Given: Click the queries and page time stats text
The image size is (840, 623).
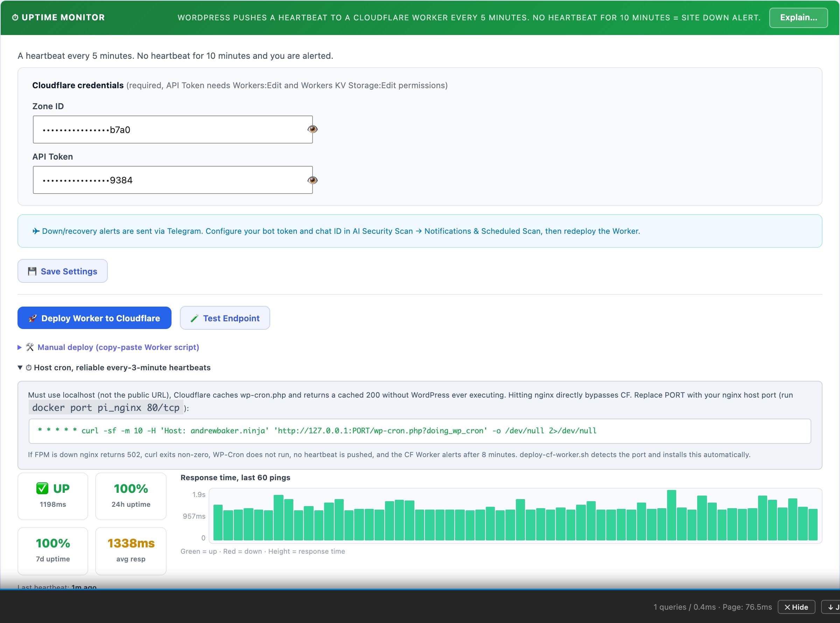Looking at the screenshot, I should 713,607.
